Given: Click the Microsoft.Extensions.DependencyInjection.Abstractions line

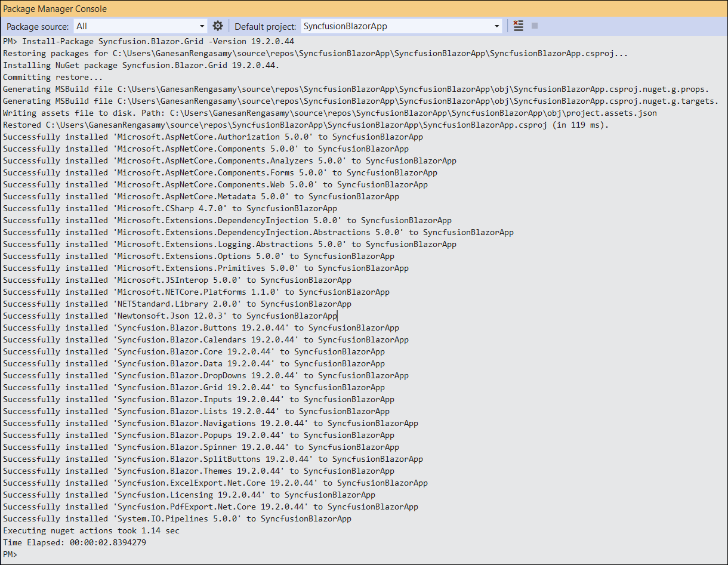Looking at the screenshot, I should (x=258, y=232).
